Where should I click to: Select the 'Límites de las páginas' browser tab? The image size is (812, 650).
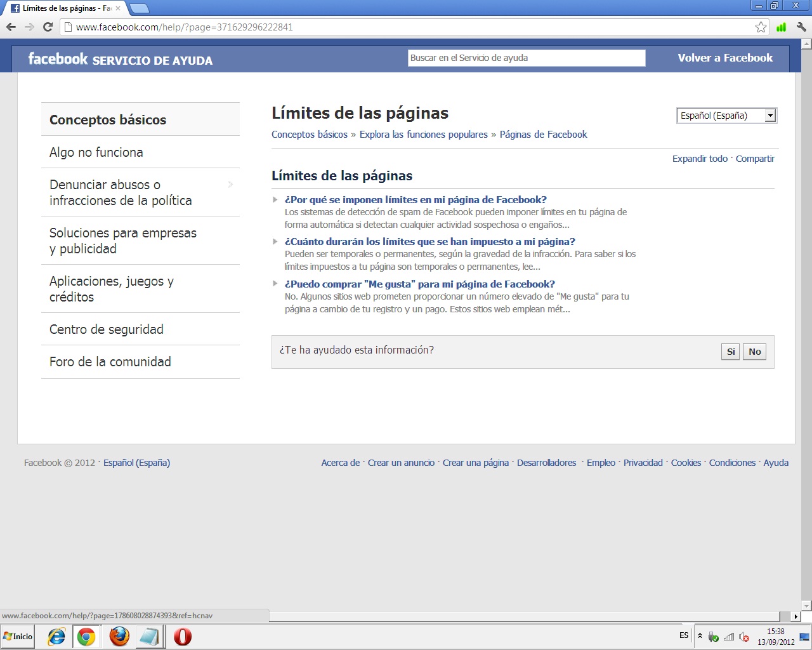(63, 8)
